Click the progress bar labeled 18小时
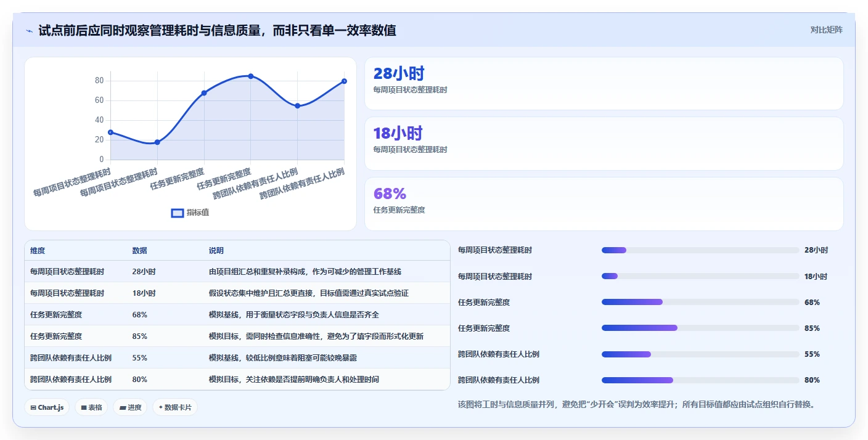Viewport: 868px width, 440px height. point(700,276)
